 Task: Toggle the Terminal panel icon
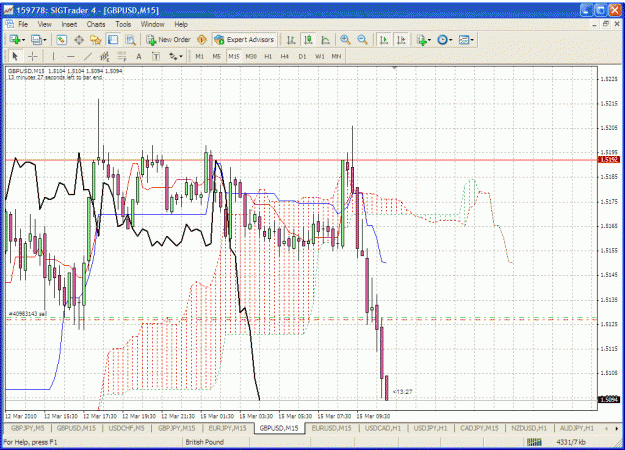point(113,40)
